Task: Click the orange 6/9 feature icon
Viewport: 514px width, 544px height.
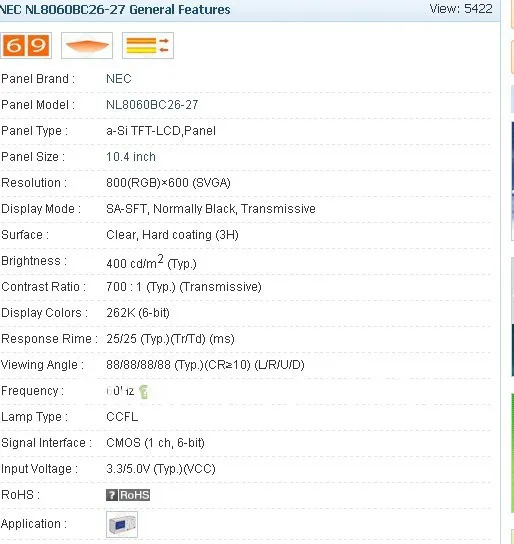Action: tap(26, 45)
